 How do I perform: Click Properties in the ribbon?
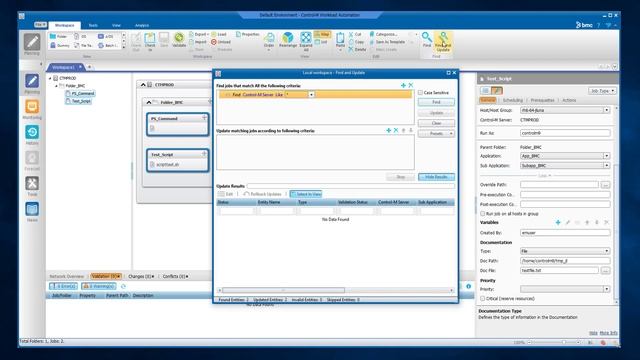pos(248,34)
